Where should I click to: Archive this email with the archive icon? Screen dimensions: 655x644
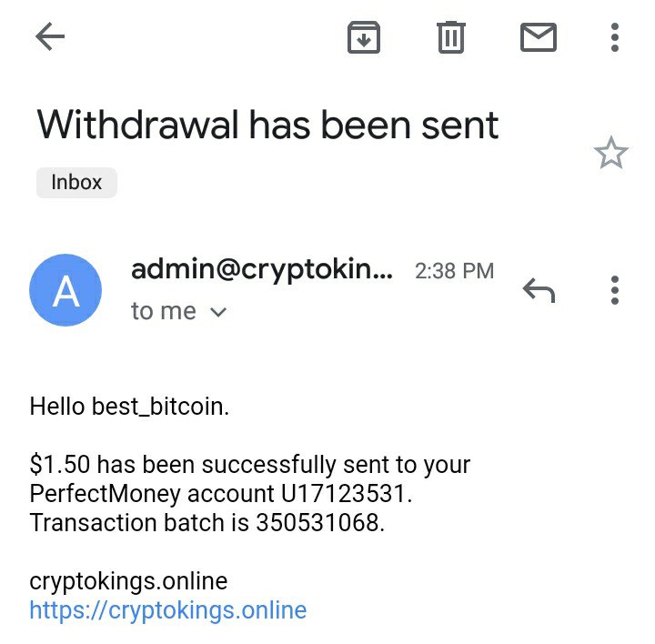[364, 37]
